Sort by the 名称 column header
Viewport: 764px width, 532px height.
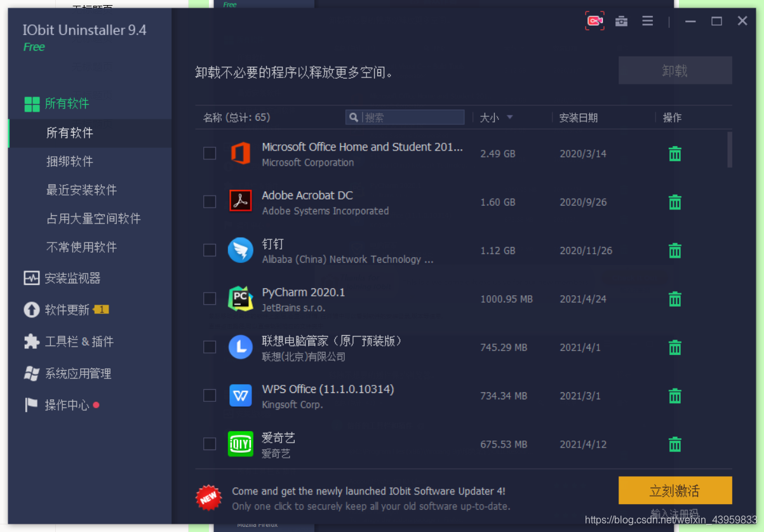(x=236, y=117)
